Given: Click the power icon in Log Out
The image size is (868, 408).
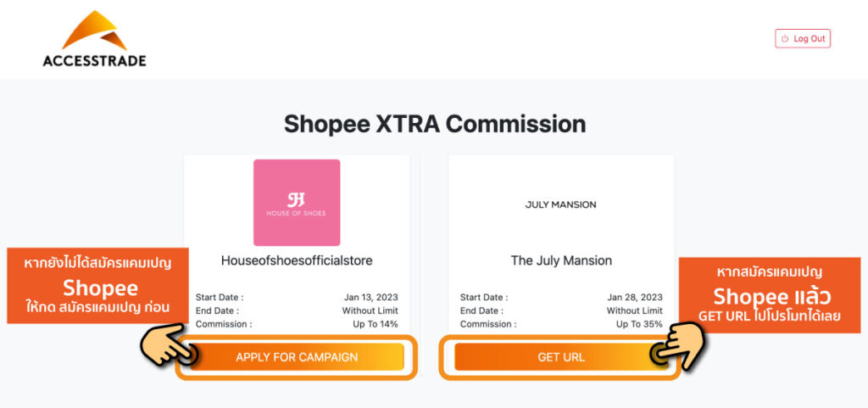Looking at the screenshot, I should 785,39.
